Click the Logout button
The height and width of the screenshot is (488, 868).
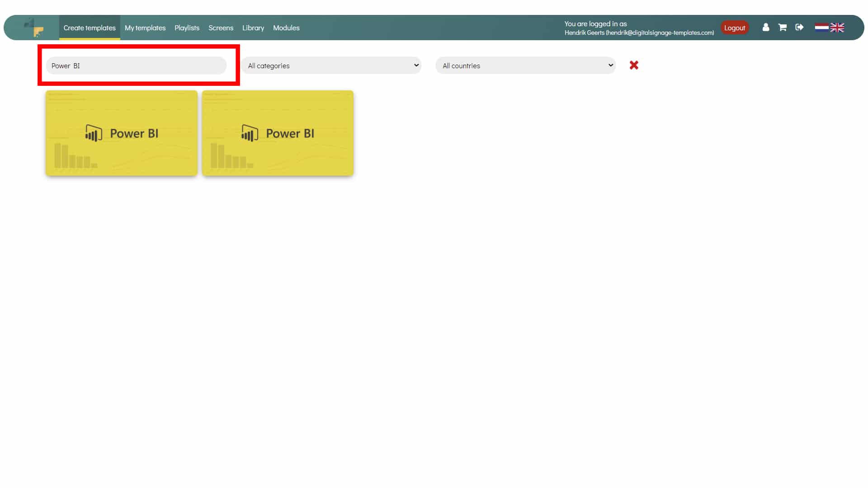coord(735,28)
